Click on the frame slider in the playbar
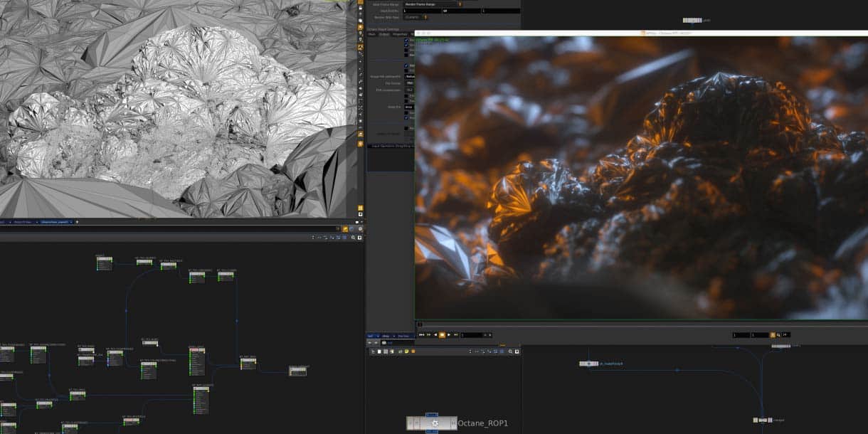The width and height of the screenshot is (868, 434). click(x=477, y=335)
